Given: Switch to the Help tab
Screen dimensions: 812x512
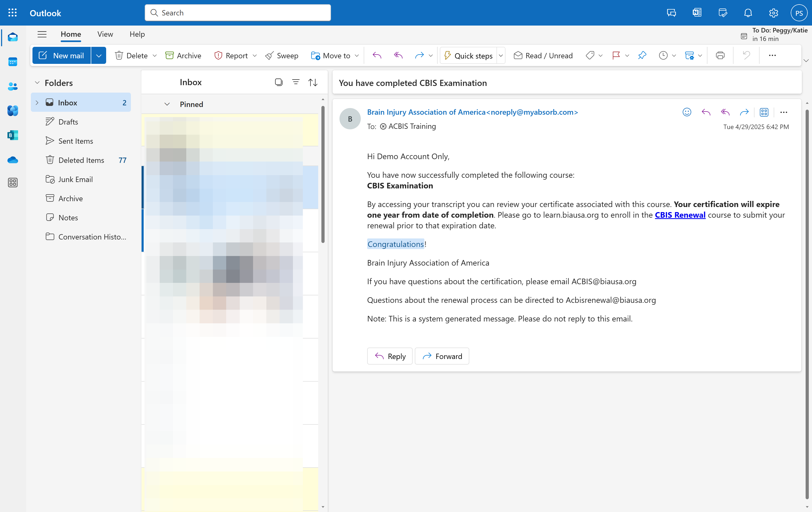Looking at the screenshot, I should click(x=137, y=34).
